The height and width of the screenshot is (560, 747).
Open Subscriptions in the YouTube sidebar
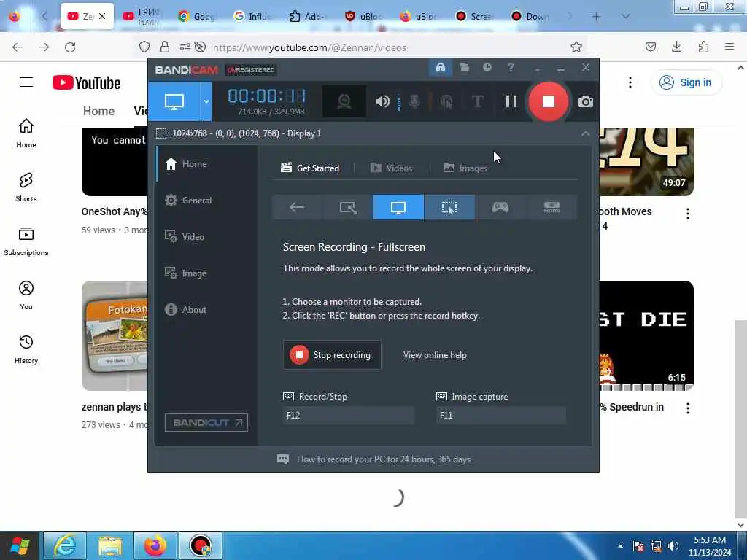coord(26,241)
